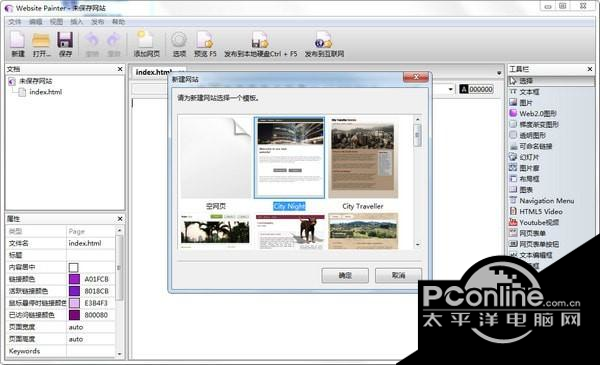Close the 文档 panel
Viewport: 600px width, 365px height.
(120, 69)
